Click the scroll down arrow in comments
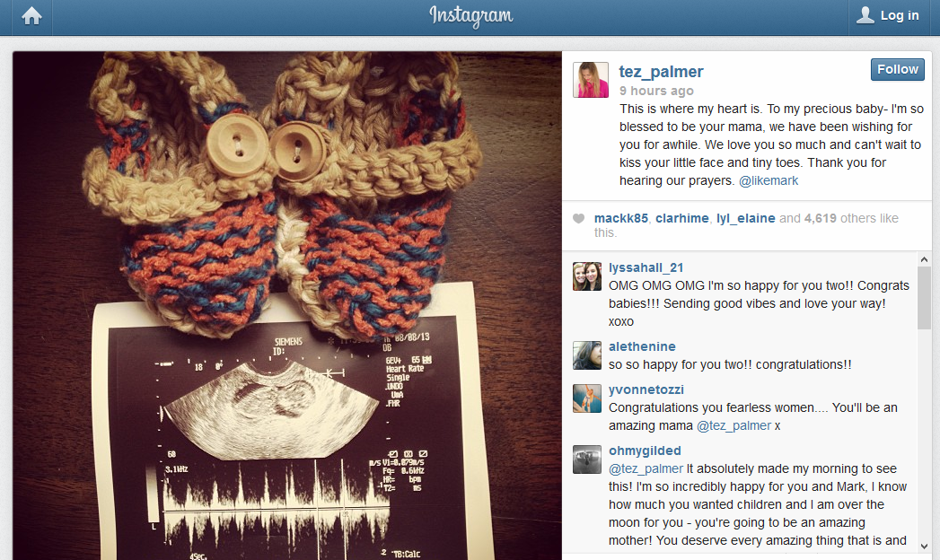 pos(924,547)
